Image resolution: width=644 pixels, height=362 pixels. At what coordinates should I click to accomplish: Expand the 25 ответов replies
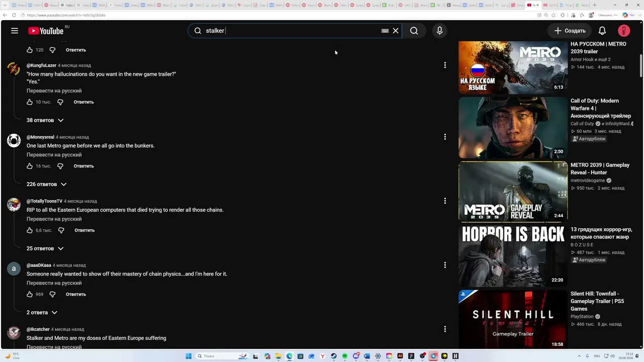(x=45, y=248)
